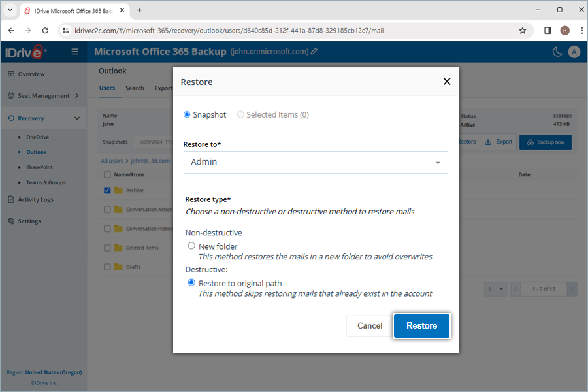Choose the New folder restore method
This screenshot has width=588, height=392.
coord(190,245)
